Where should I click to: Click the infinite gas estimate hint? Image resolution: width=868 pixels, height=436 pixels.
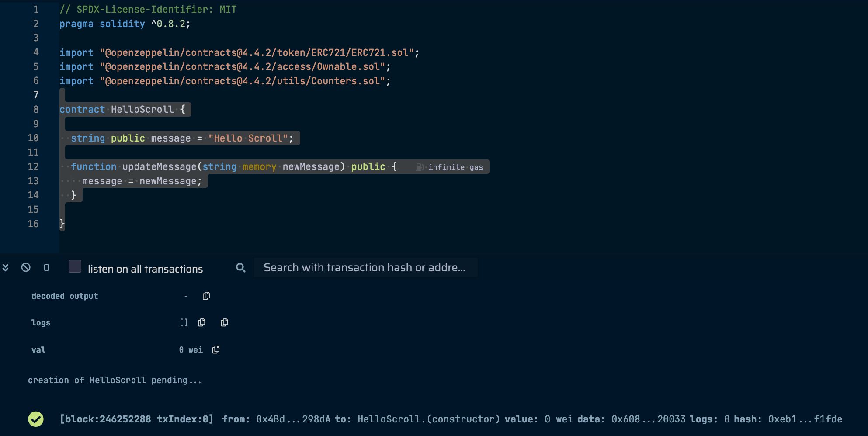point(455,167)
